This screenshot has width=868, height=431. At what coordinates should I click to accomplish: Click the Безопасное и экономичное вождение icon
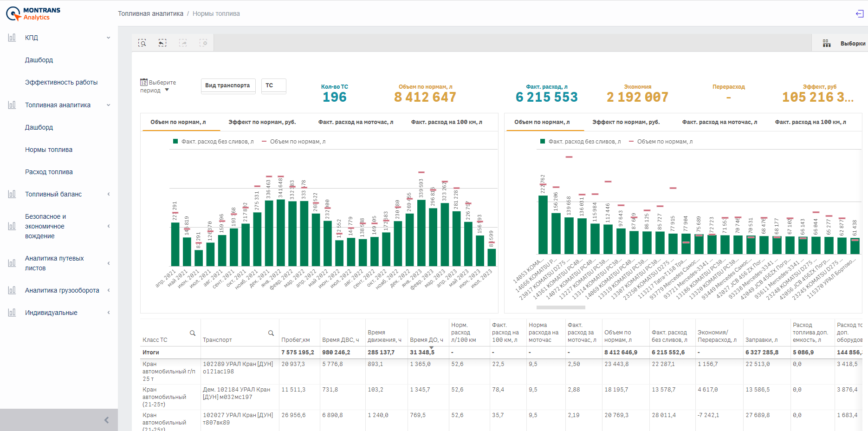click(x=12, y=226)
